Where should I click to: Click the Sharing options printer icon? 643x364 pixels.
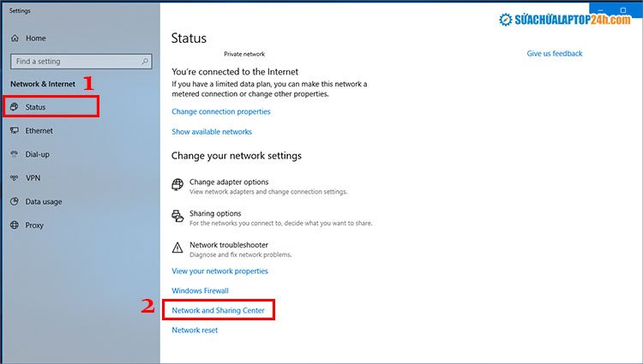point(177,217)
